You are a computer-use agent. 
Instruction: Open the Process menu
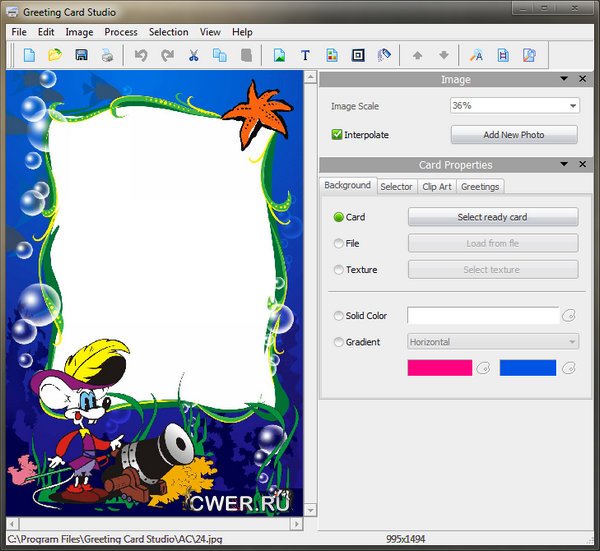click(121, 32)
